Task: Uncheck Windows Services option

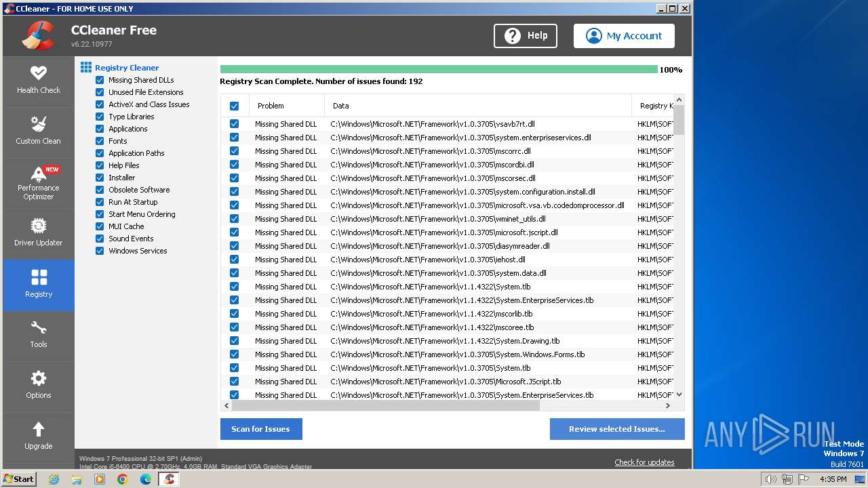Action: coord(100,251)
